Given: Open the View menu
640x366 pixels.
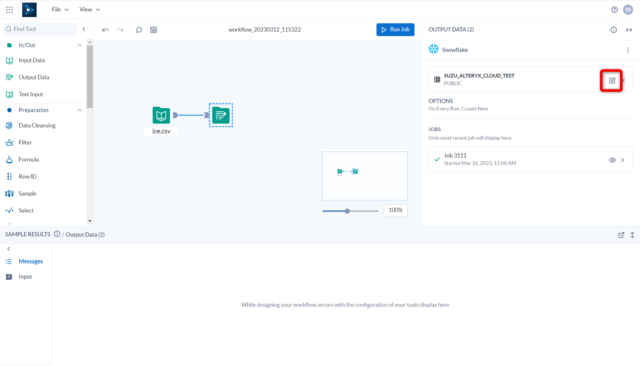Looking at the screenshot, I should click(89, 9).
